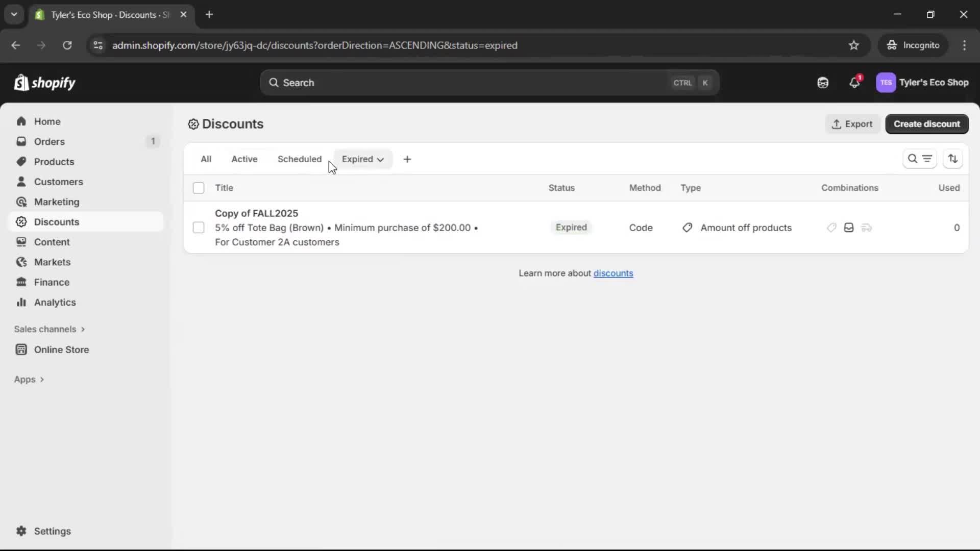980x551 pixels.
Task: Click the shipping truck combination icon
Action: 867,228
